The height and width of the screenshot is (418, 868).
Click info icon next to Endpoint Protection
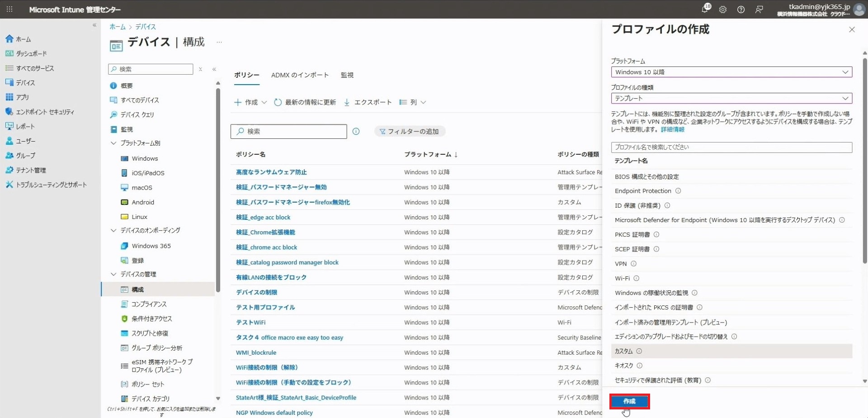[678, 191]
